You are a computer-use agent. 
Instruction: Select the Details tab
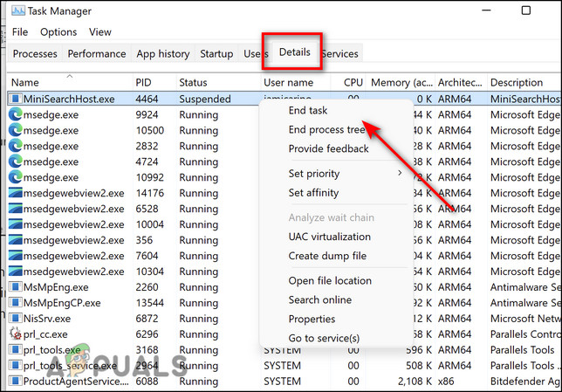click(295, 52)
